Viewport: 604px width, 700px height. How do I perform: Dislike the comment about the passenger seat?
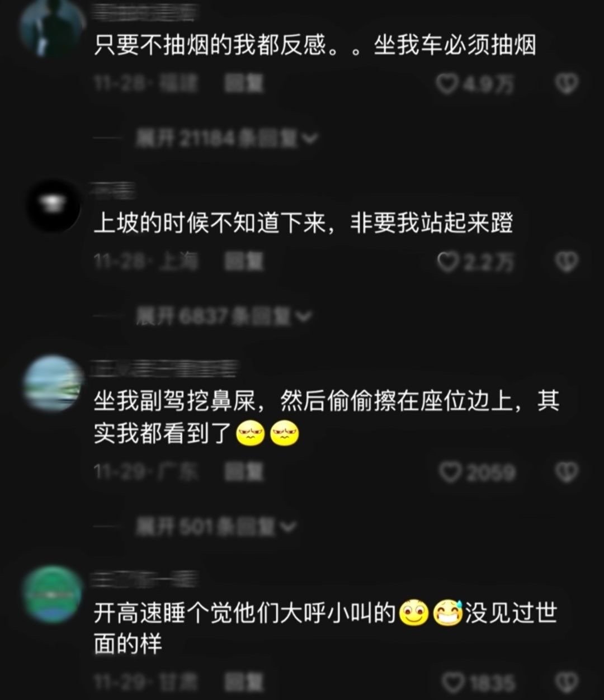(x=566, y=473)
